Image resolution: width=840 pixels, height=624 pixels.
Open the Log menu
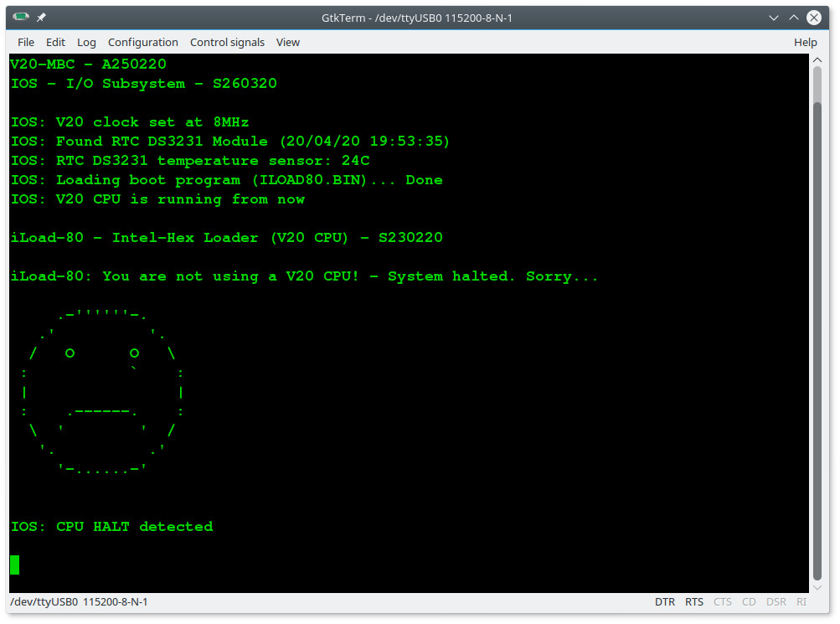tap(86, 43)
